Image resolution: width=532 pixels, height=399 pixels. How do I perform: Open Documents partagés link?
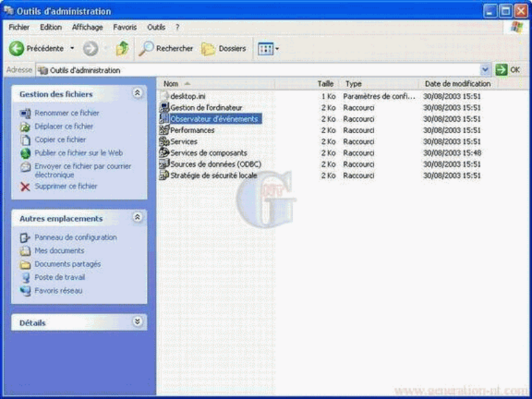click(67, 264)
